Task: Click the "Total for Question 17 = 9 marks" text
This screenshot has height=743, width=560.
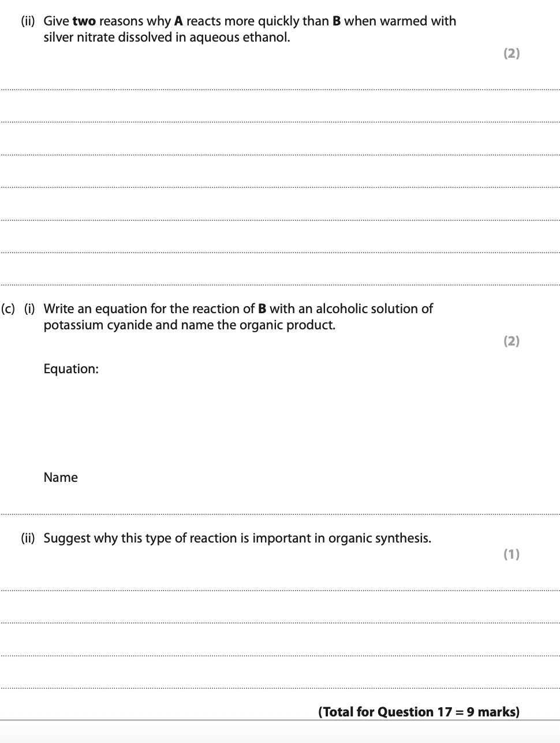Action: pyautogui.click(x=419, y=712)
